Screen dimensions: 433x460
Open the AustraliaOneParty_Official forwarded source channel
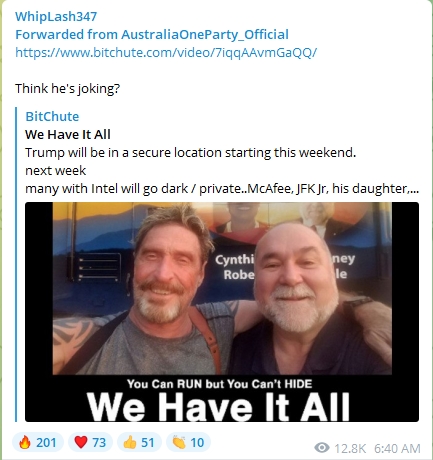tap(205, 34)
